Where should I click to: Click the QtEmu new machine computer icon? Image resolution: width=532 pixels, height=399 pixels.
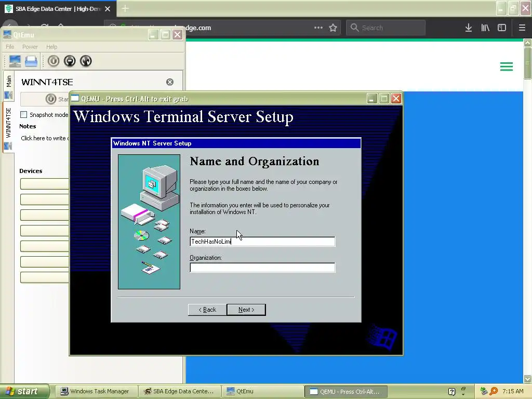coord(15,61)
